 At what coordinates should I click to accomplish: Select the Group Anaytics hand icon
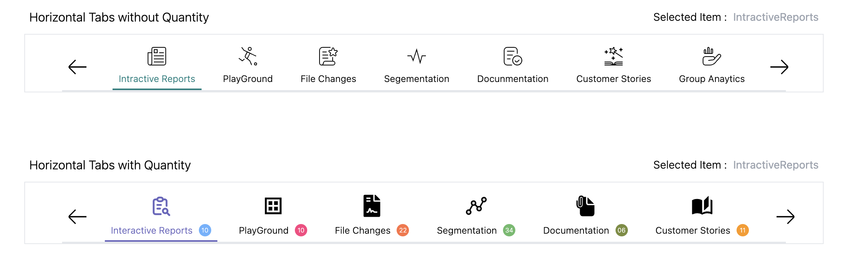pos(712,56)
